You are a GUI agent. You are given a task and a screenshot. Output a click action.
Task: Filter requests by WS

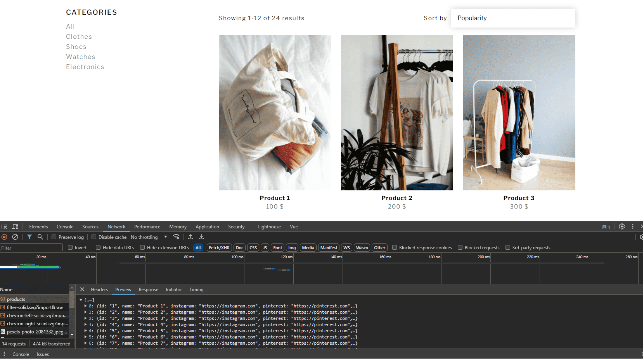click(346, 248)
